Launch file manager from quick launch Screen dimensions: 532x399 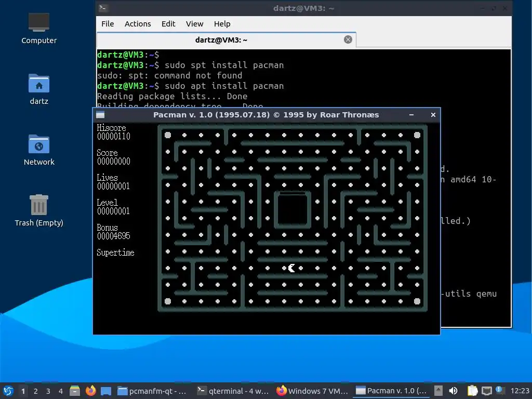click(75, 391)
